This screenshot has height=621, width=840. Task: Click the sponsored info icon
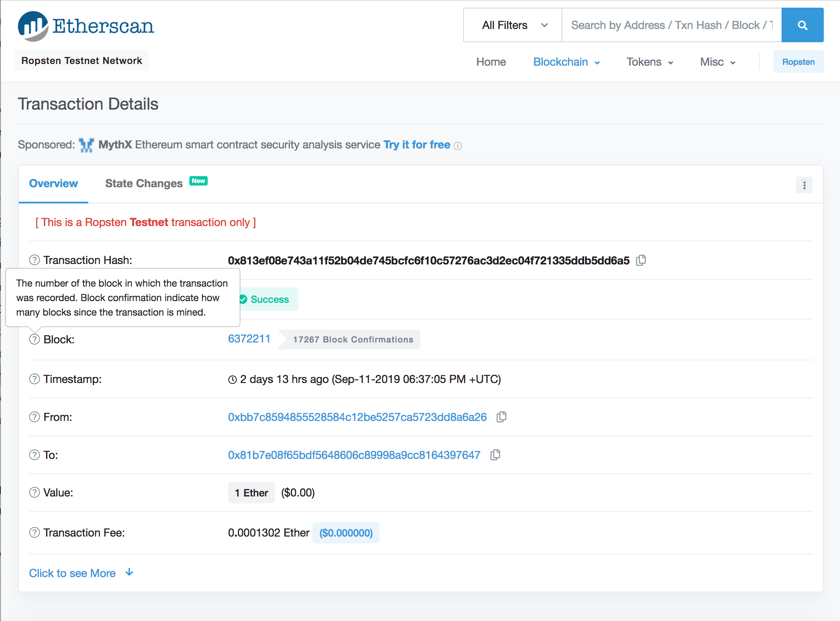458,146
